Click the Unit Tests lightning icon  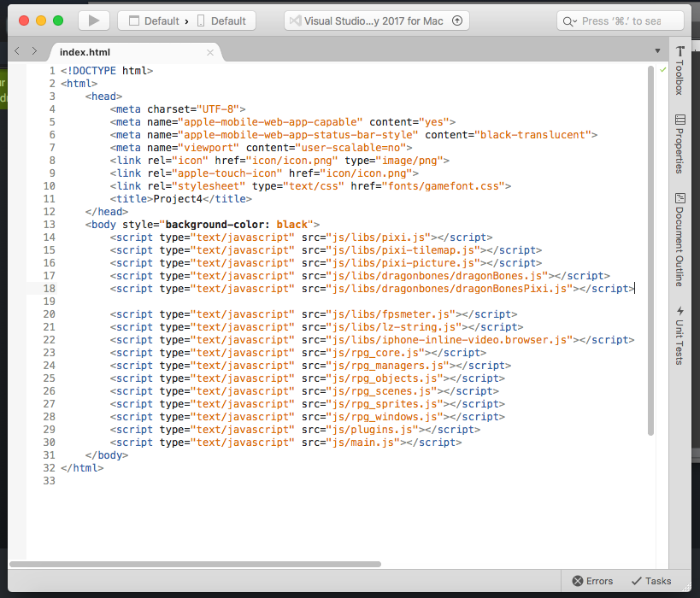(679, 311)
